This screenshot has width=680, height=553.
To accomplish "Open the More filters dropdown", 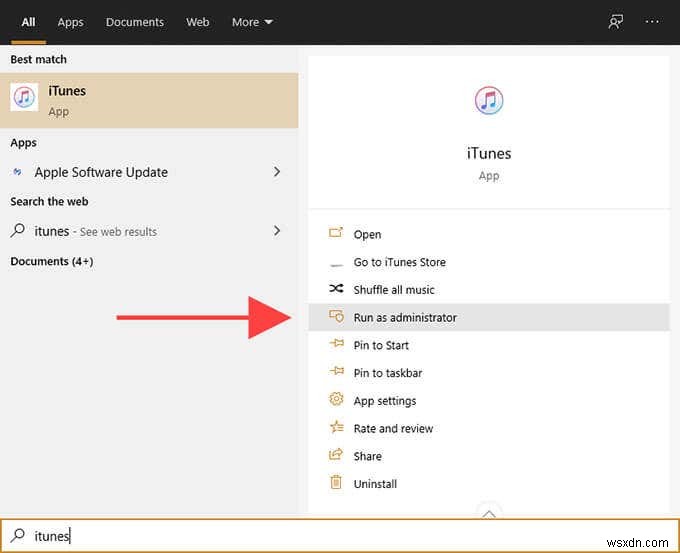I will point(252,22).
